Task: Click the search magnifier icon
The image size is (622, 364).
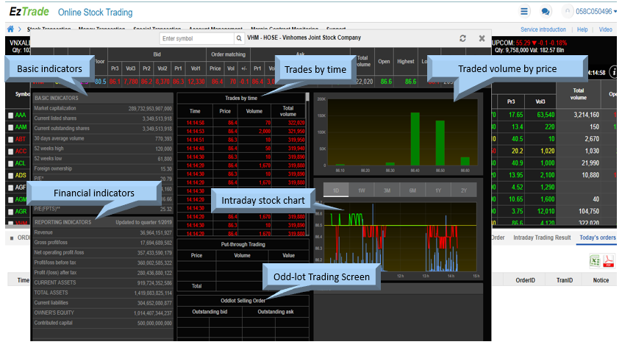Action: click(x=239, y=38)
